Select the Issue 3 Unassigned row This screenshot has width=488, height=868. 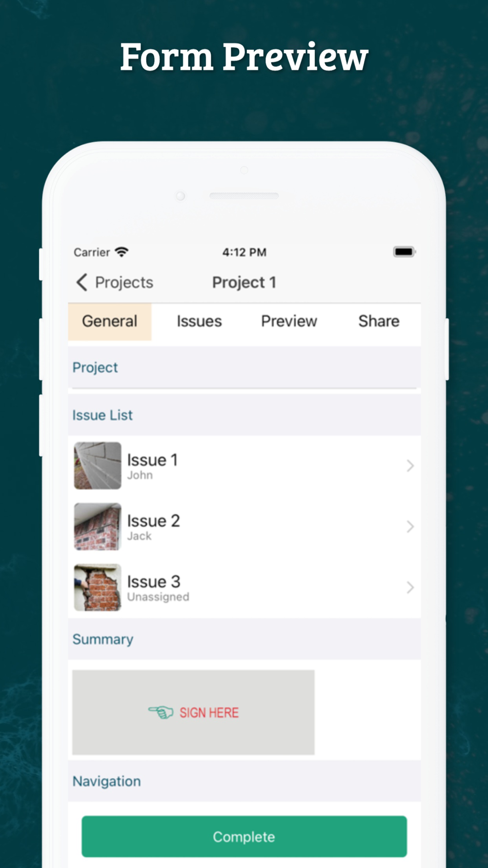pyautogui.click(x=244, y=588)
